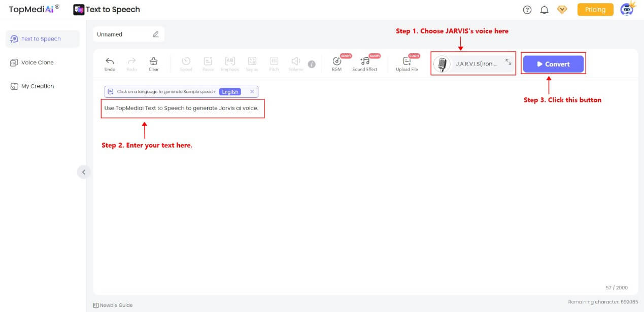Collapse the left sidebar with the chevron
The width and height of the screenshot is (644, 312).
84,172
